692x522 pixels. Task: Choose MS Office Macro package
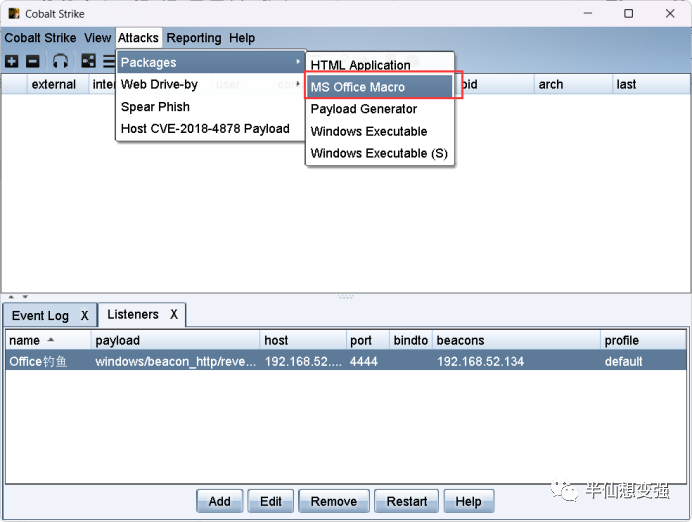pos(380,87)
